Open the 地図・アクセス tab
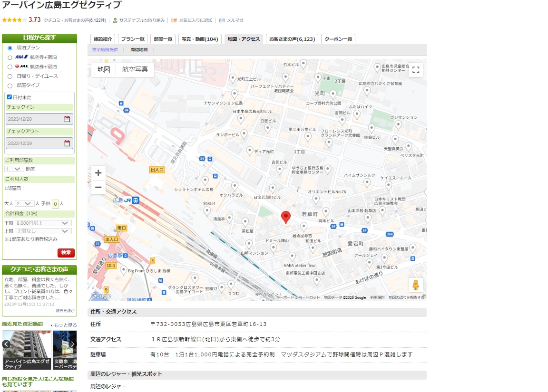548x392 pixels. [244, 39]
